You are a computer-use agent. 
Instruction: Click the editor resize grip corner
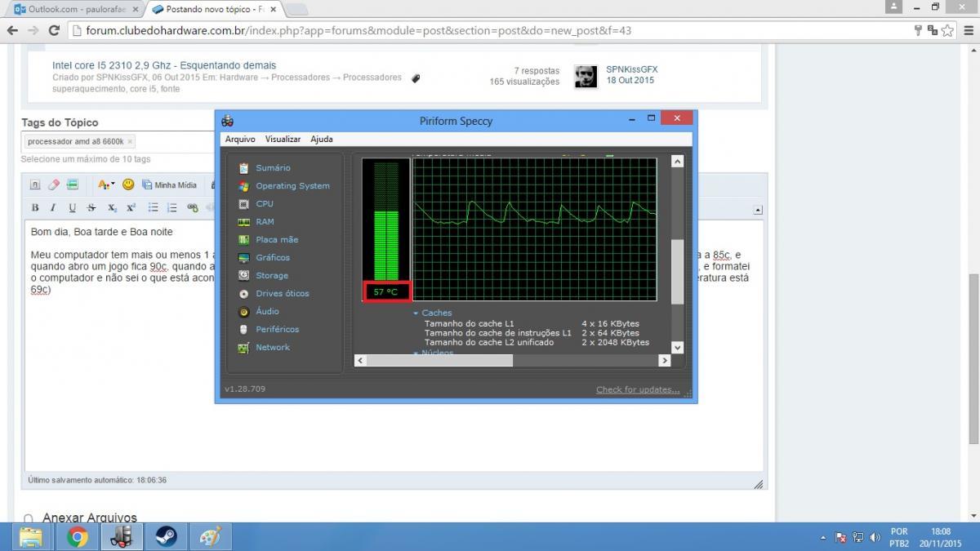[x=759, y=484]
